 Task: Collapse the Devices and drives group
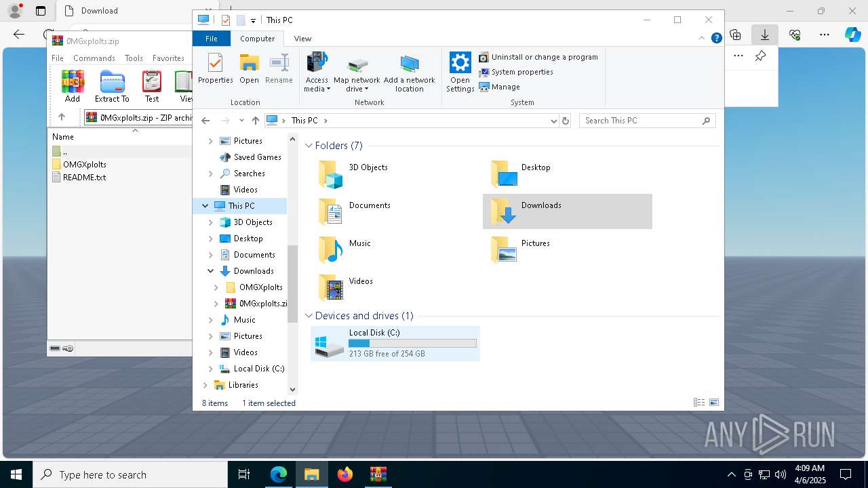tap(309, 316)
